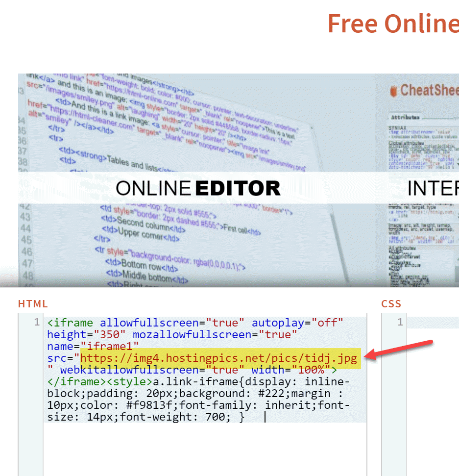
Task: Select the CSS panel label
Action: point(391,304)
